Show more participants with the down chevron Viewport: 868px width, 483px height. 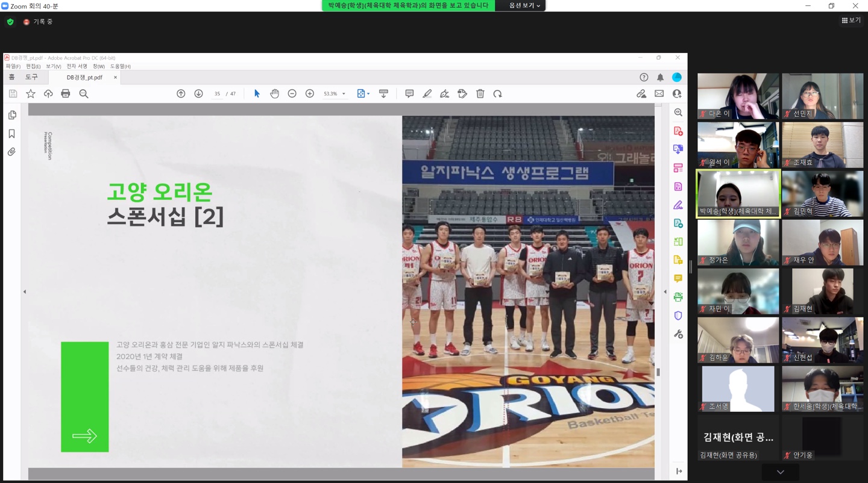[781, 472]
